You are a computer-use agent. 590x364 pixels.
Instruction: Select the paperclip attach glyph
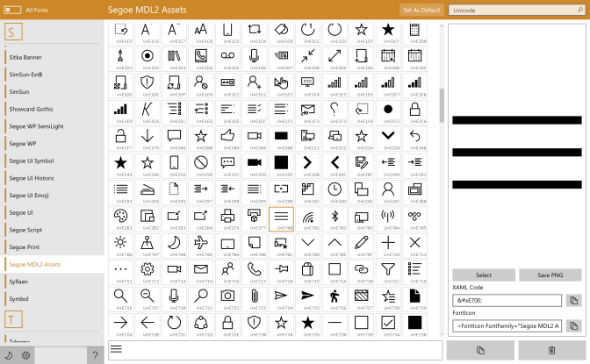(x=255, y=299)
